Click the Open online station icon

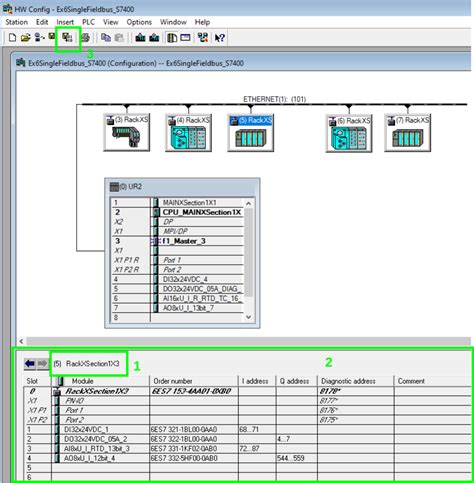coord(40,38)
